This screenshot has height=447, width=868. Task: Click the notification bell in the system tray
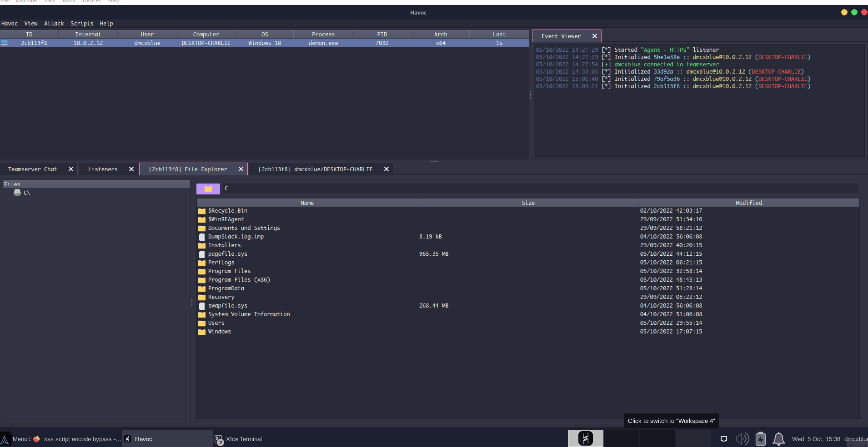click(x=778, y=439)
